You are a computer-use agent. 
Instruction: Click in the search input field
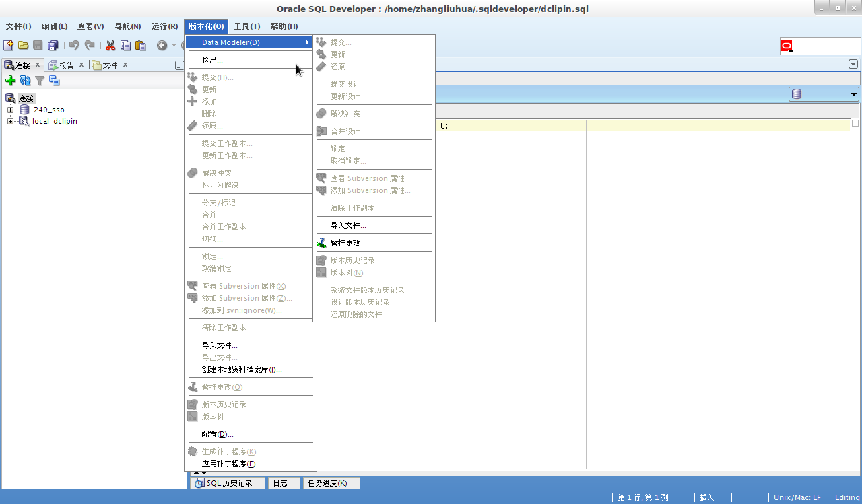(x=827, y=46)
